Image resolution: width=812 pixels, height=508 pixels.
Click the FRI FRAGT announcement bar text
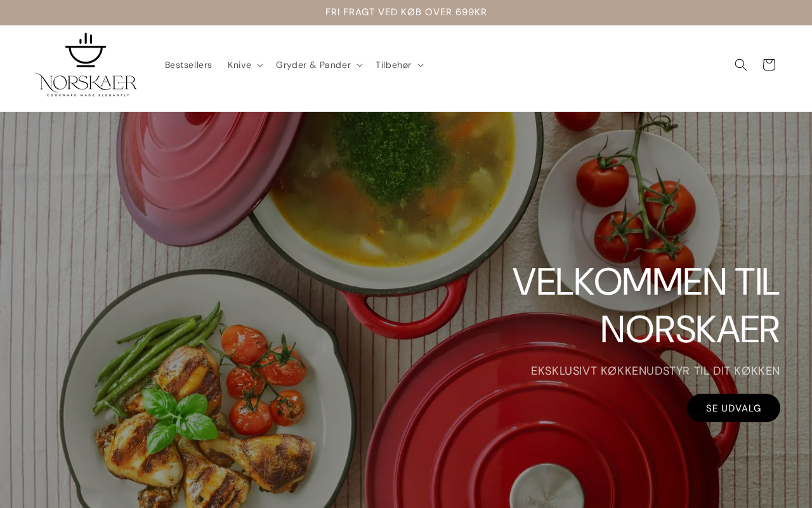tap(406, 12)
